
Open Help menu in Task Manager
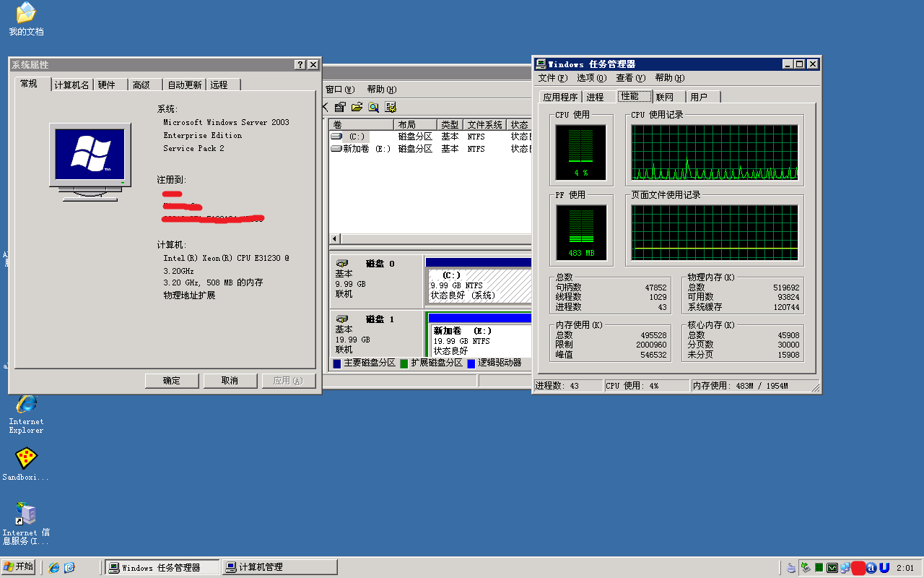(x=670, y=78)
